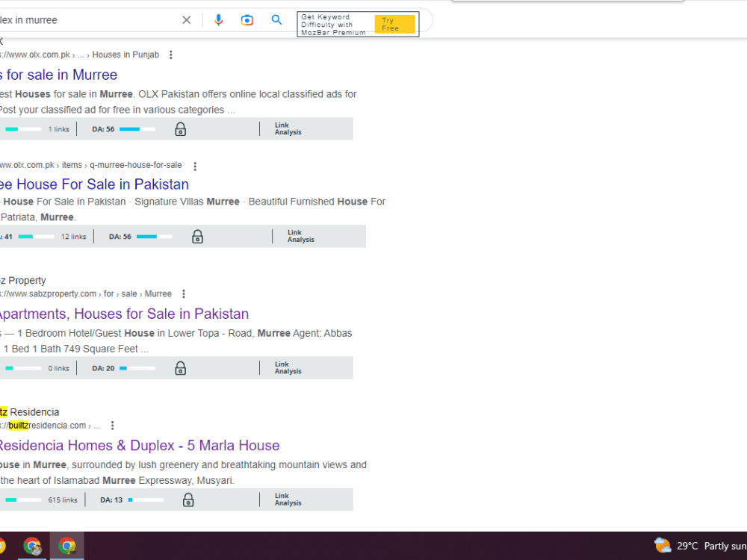
Task: Click the Try Free MozBar Premium button
Action: point(394,25)
